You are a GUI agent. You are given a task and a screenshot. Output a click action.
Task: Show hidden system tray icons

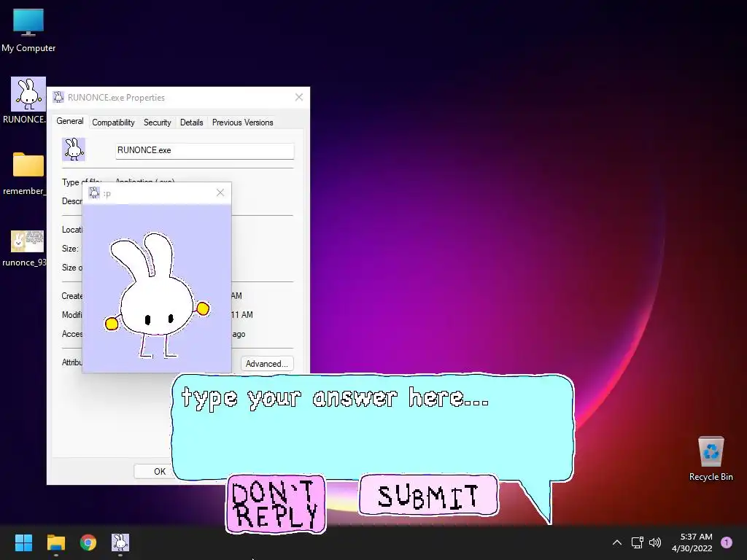(x=616, y=542)
